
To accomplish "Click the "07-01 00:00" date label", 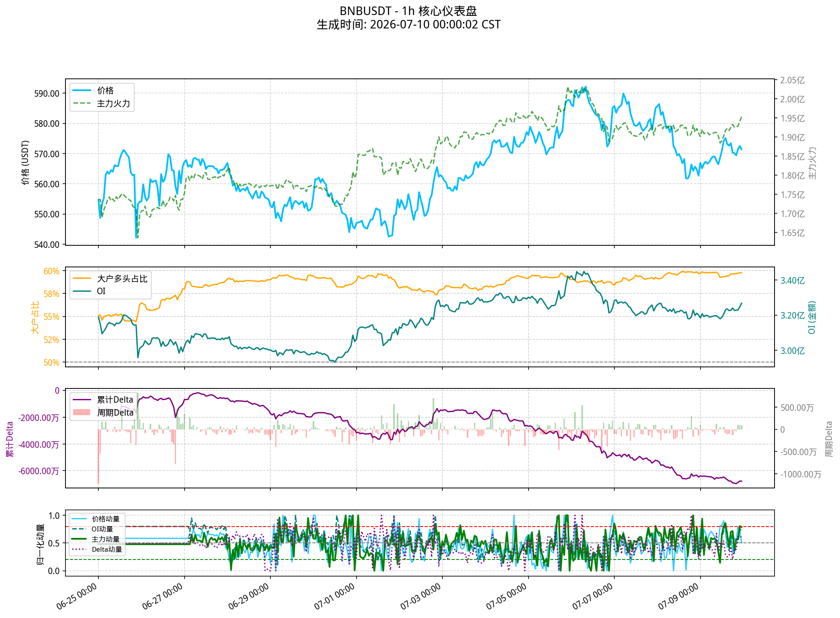I will click(x=335, y=596).
